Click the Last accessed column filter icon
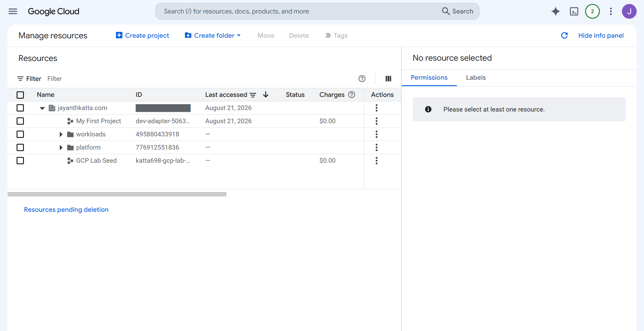The image size is (644, 331). point(253,95)
